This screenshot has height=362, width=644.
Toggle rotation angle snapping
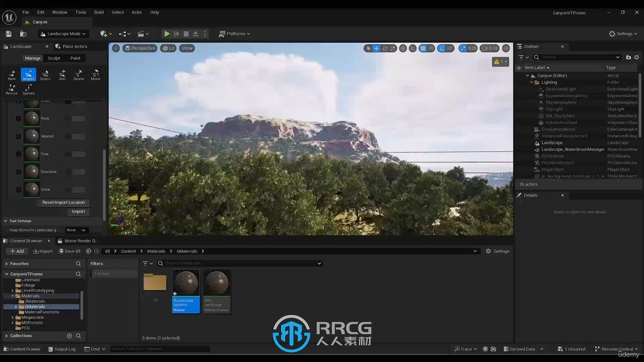click(x=441, y=48)
